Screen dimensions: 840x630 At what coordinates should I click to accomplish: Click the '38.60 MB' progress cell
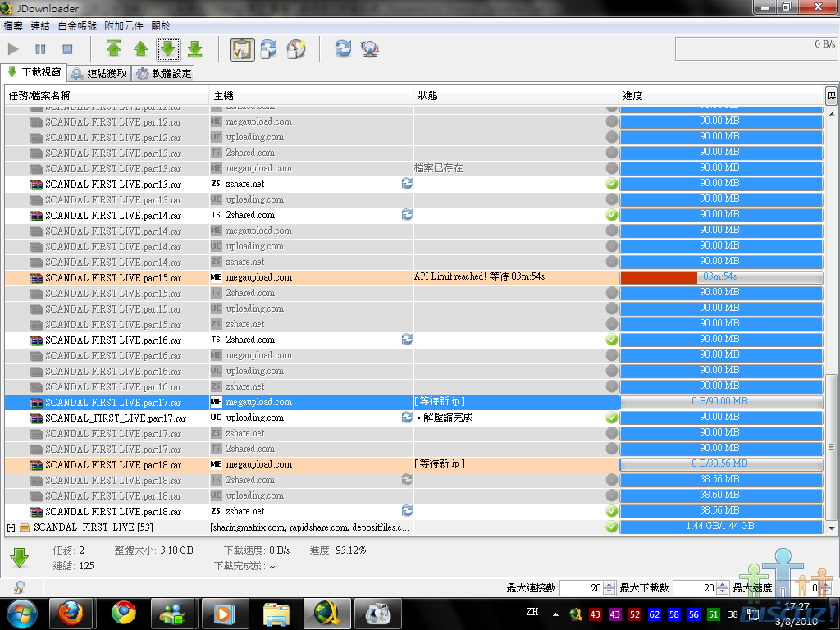point(721,495)
